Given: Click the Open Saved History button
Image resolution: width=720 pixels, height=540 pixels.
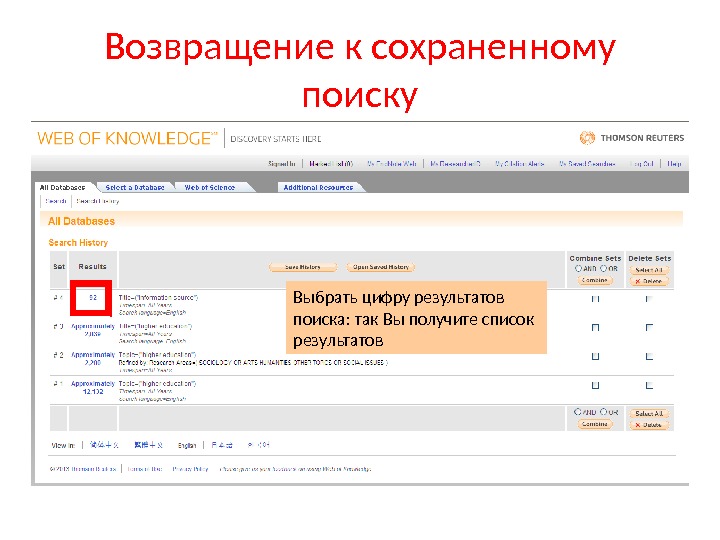Looking at the screenshot, I should 381,267.
